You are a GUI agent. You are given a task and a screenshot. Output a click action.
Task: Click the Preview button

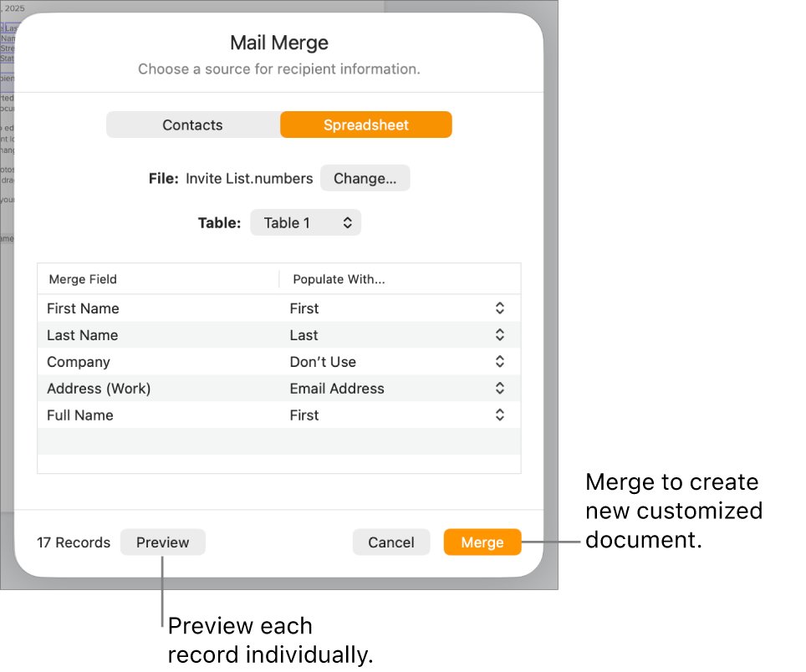162,542
